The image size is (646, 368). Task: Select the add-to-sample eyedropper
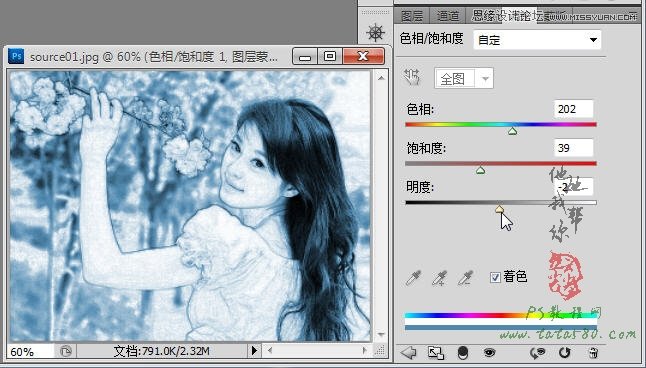click(440, 278)
